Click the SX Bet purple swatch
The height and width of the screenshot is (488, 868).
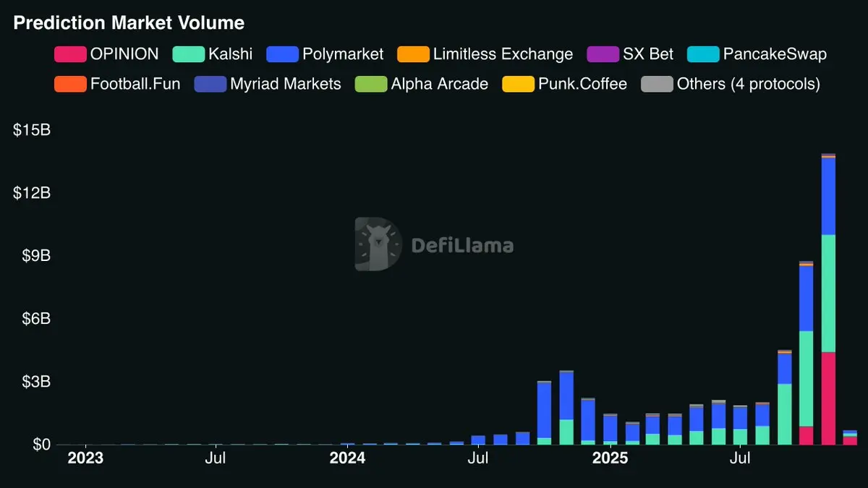tap(603, 54)
